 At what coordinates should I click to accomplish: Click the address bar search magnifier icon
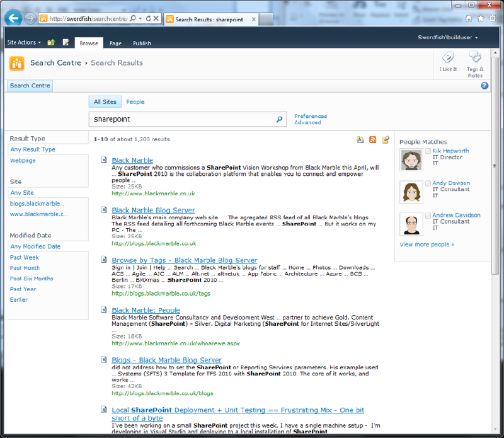point(133,18)
